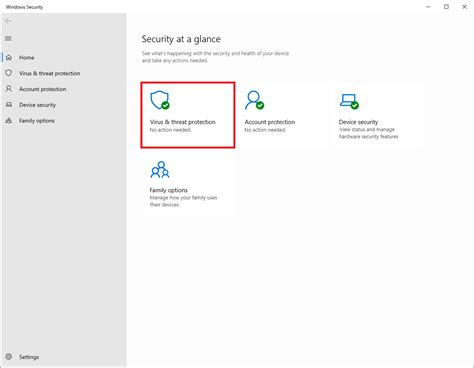474x368 pixels.
Task: Go to Account protection in the sidebar
Action: pos(43,89)
